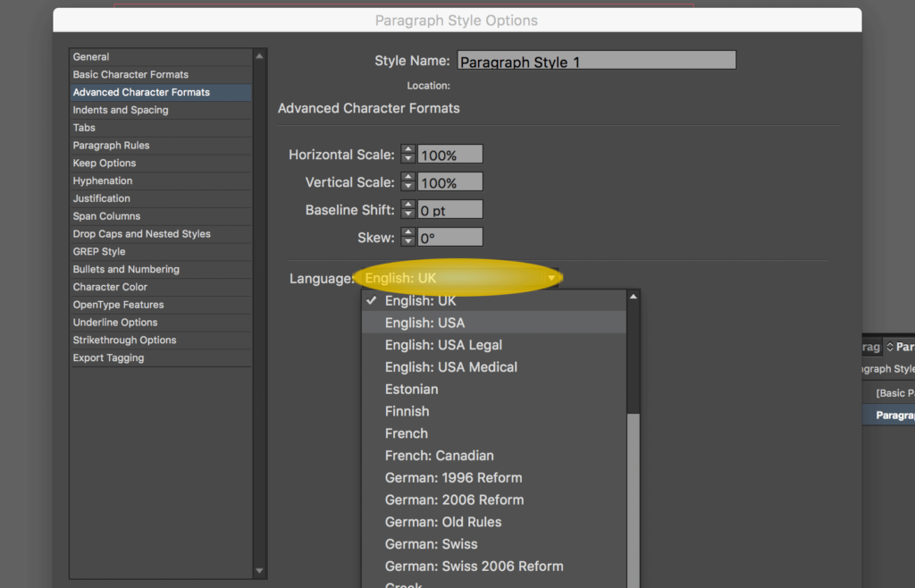The height and width of the screenshot is (588, 915).
Task: Increase the Skew angle via its stepper
Action: point(408,232)
